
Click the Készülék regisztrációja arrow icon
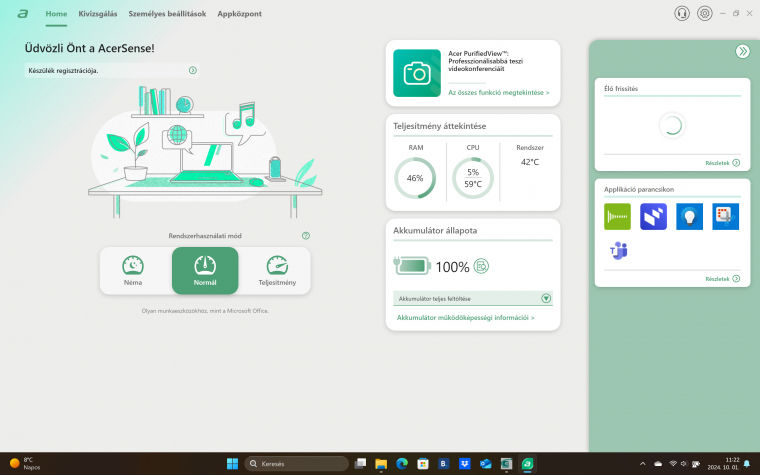(x=193, y=70)
